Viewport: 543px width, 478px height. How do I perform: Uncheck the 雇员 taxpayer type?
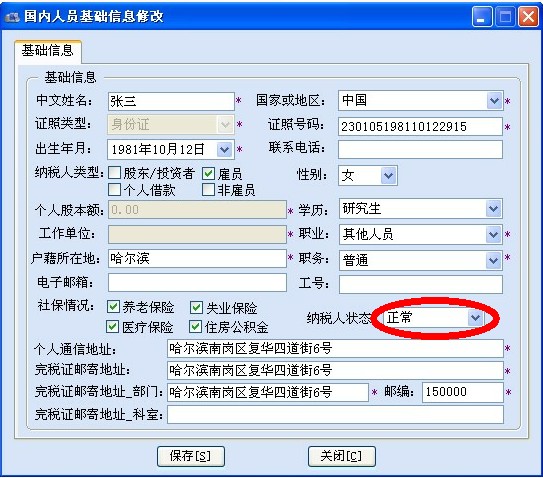tap(208, 173)
